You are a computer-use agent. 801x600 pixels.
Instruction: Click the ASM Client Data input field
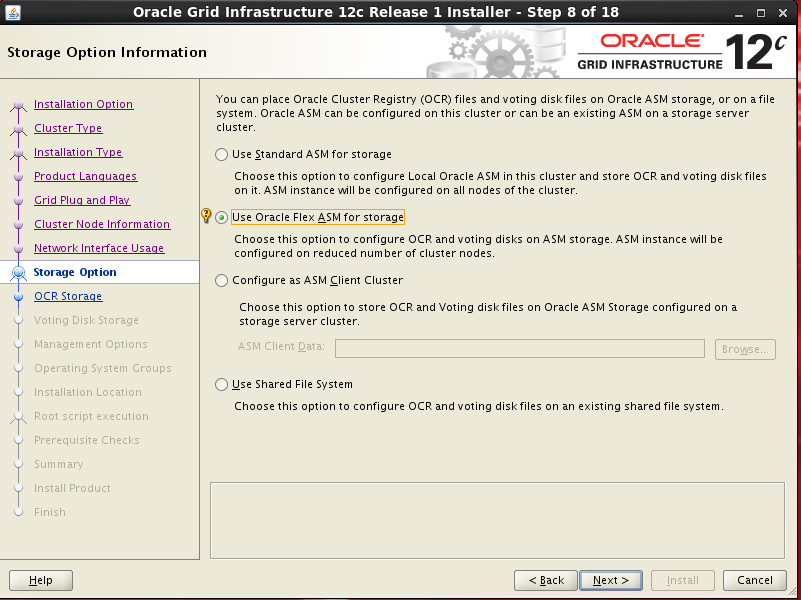[x=520, y=349]
